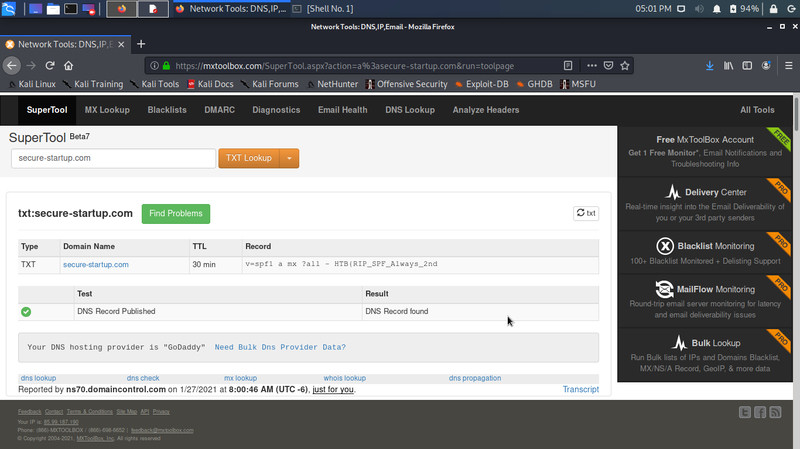Image resolution: width=800 pixels, height=449 pixels.
Task: Open the All Tools menu
Action: pos(756,110)
